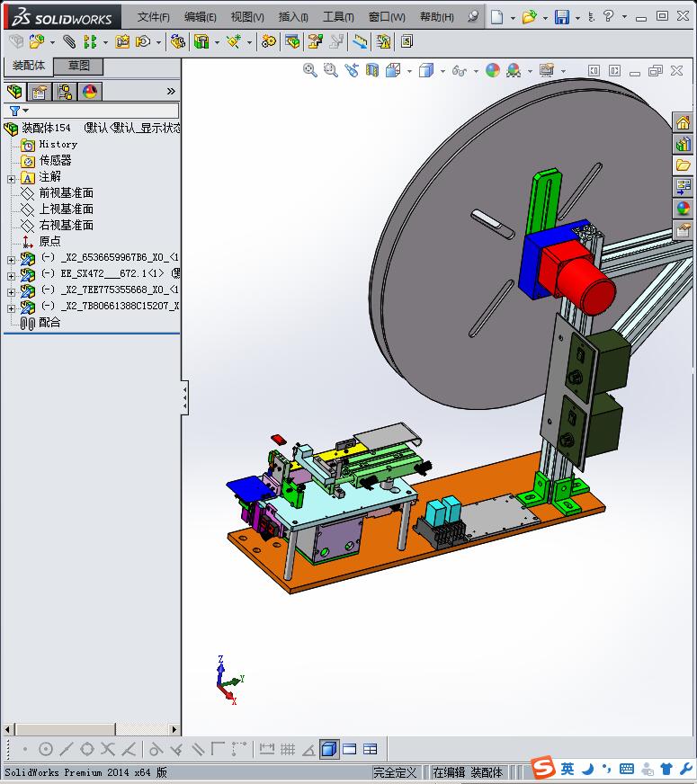Expand the manager tabs chevron
This screenshot has width=697, height=784.
pos(171,91)
